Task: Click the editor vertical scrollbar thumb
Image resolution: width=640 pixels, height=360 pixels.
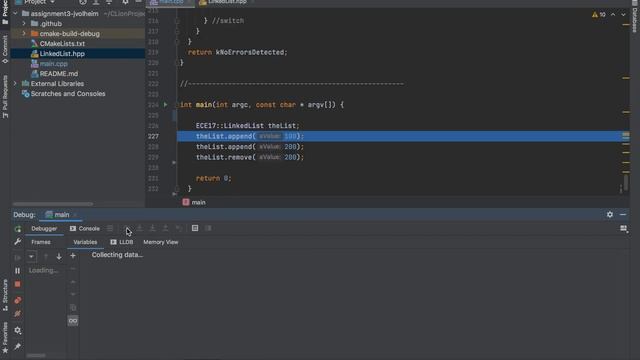Action: pos(626,181)
